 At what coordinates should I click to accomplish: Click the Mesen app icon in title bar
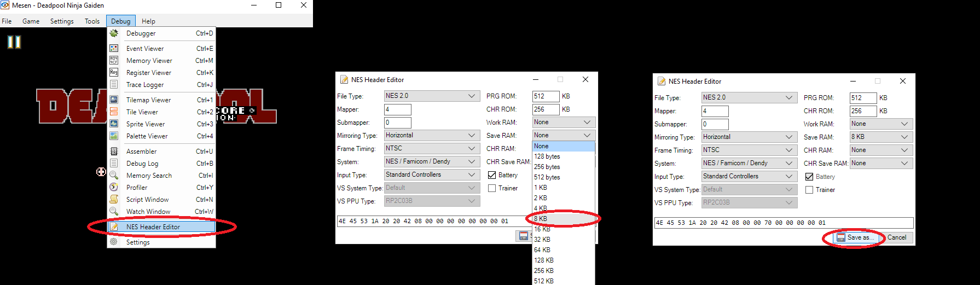point(5,5)
